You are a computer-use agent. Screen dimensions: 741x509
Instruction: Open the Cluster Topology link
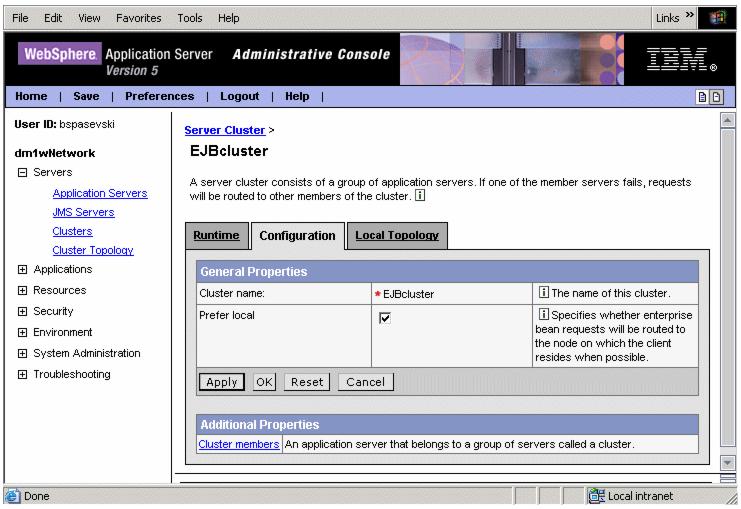(93, 250)
